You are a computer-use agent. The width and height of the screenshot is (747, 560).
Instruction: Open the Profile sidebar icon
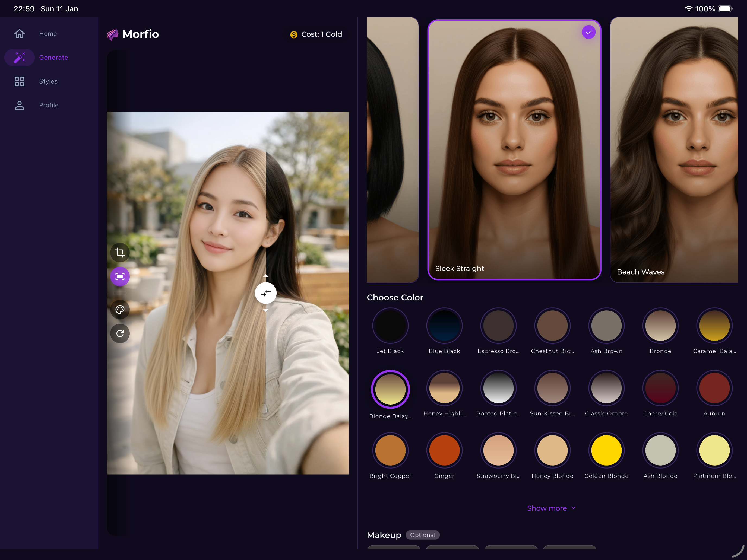[20, 105]
